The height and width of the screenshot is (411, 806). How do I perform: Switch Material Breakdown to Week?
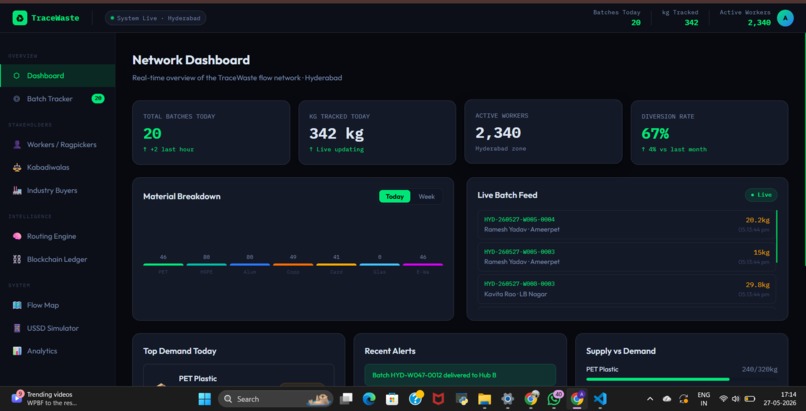tap(427, 196)
